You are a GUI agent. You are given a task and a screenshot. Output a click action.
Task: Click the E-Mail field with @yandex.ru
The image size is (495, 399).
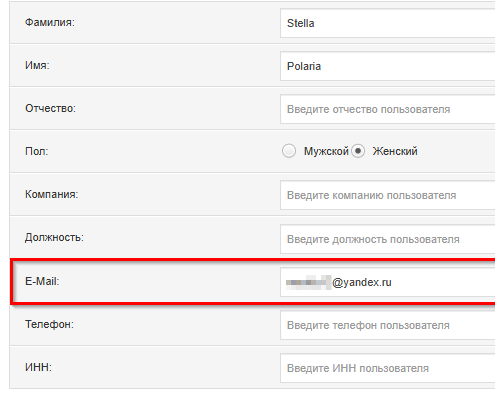coord(388,282)
